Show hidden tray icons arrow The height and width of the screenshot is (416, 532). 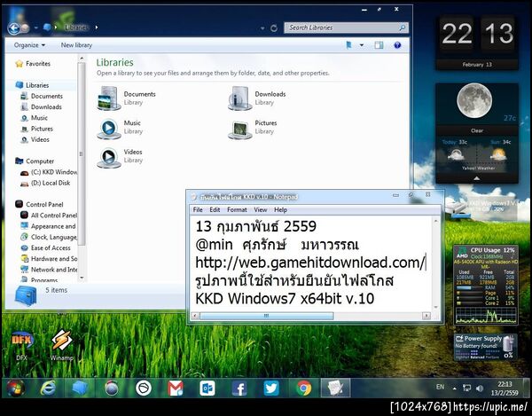[x=454, y=389]
